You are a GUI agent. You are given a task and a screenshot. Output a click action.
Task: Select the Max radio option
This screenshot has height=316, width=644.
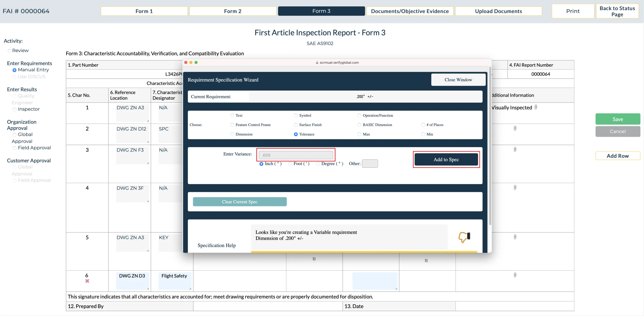pyautogui.click(x=359, y=134)
